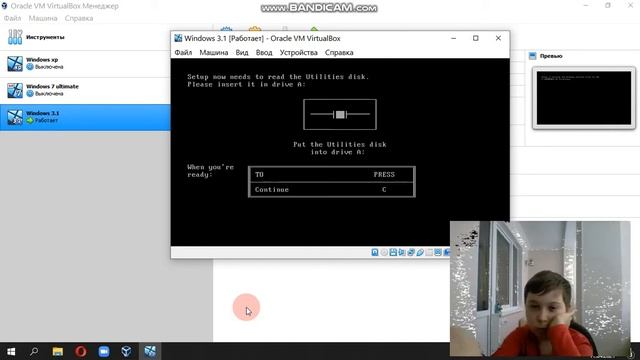
Task: Select the running Windows 3.1 machine name
Action: click(42, 113)
